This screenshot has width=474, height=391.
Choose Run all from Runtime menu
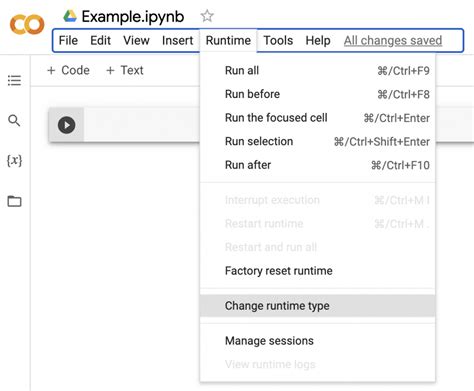point(317,71)
